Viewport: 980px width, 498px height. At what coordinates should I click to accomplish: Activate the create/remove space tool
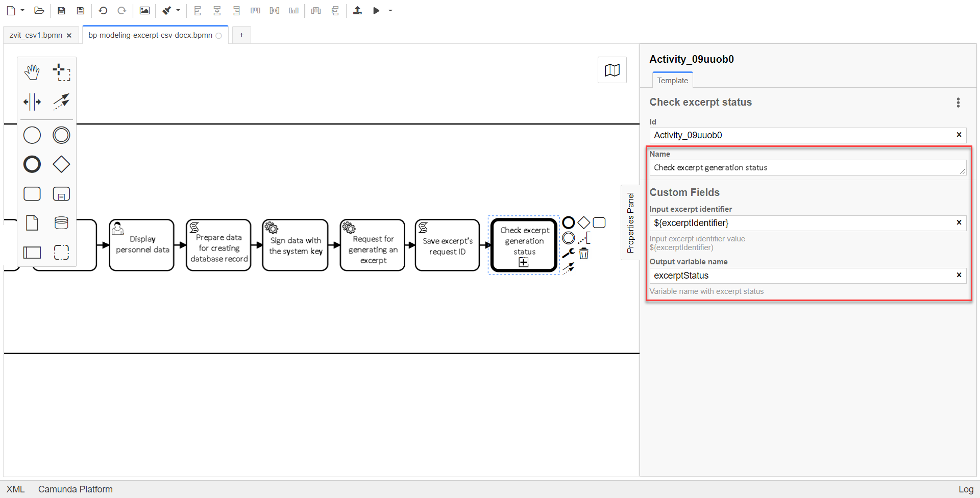(x=32, y=102)
